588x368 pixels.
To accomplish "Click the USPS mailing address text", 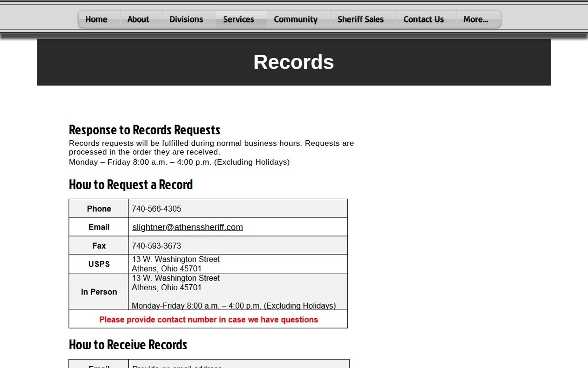I will 176,264.
